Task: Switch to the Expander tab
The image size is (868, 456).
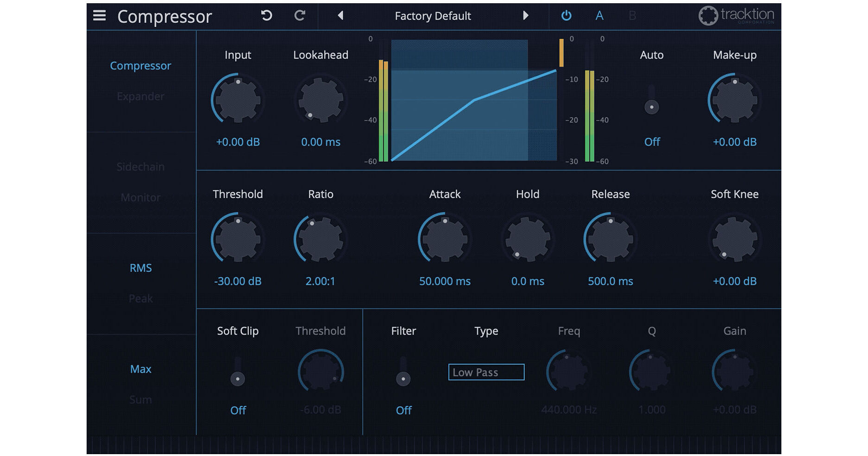Action: [x=140, y=96]
